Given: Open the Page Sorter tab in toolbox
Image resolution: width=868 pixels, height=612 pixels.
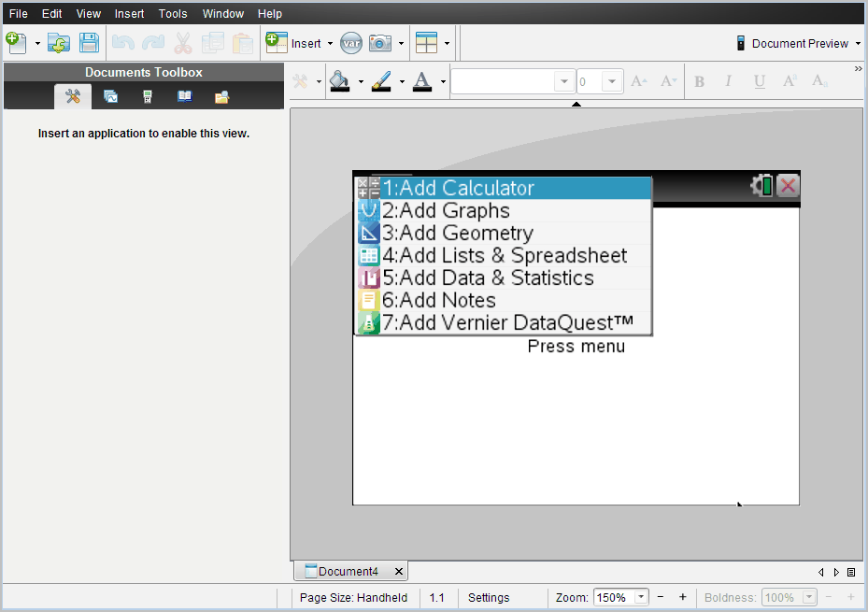Looking at the screenshot, I should coord(110,96).
